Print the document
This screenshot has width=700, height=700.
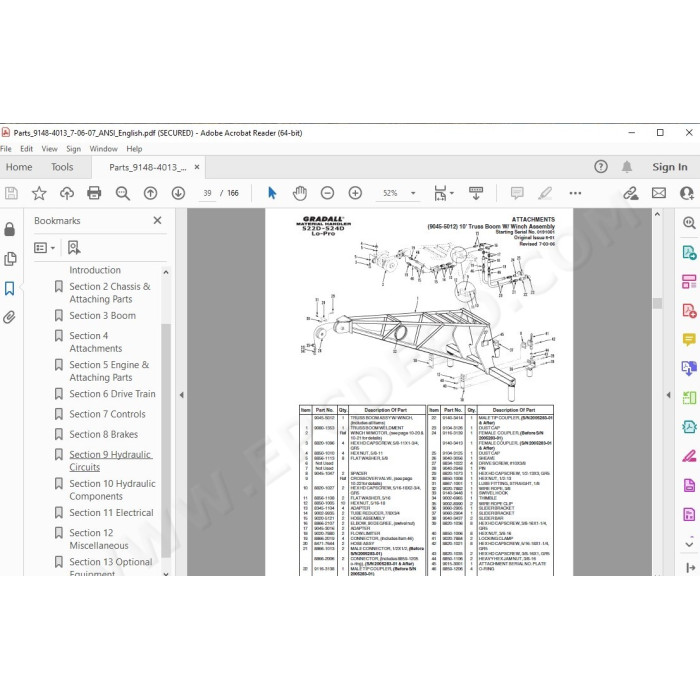94,193
